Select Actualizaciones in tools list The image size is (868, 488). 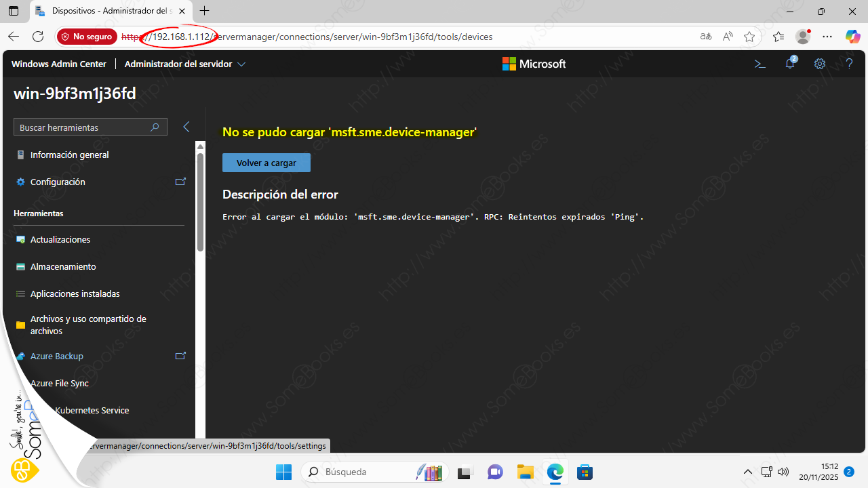pyautogui.click(x=60, y=239)
